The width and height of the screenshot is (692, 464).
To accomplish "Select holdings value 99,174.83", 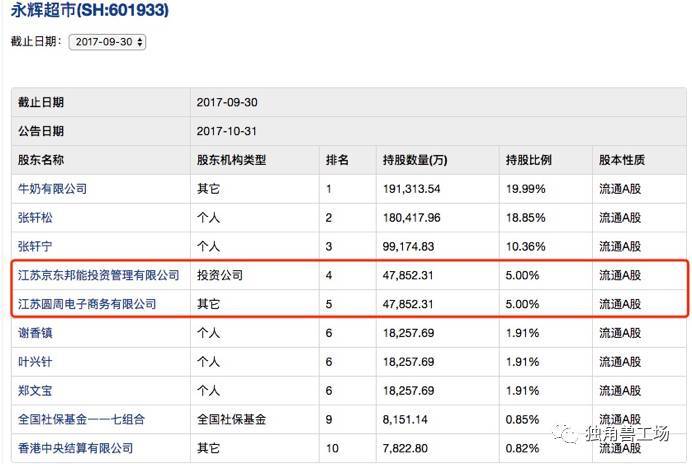I will coord(408,246).
